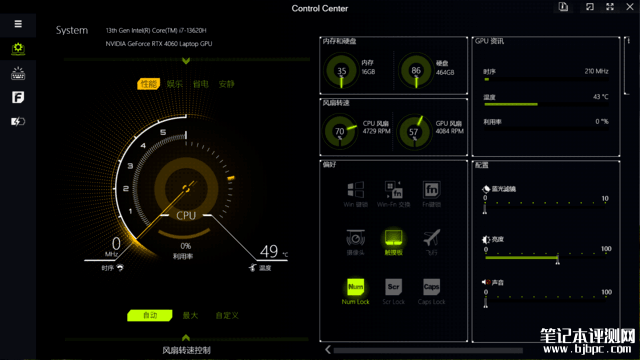Screen dimensions: 640x360
Task: Open the Flexikey F sidebar icon
Action: click(x=18, y=97)
